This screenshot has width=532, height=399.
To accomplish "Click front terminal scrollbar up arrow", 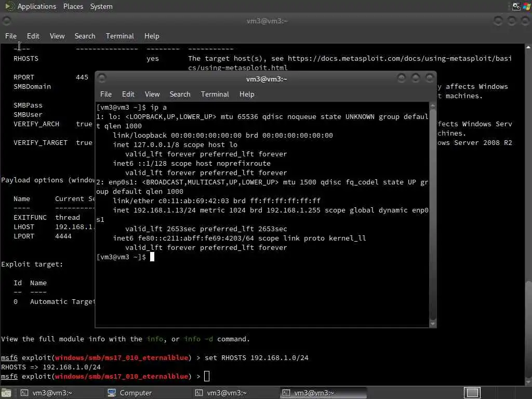I will coord(433,106).
